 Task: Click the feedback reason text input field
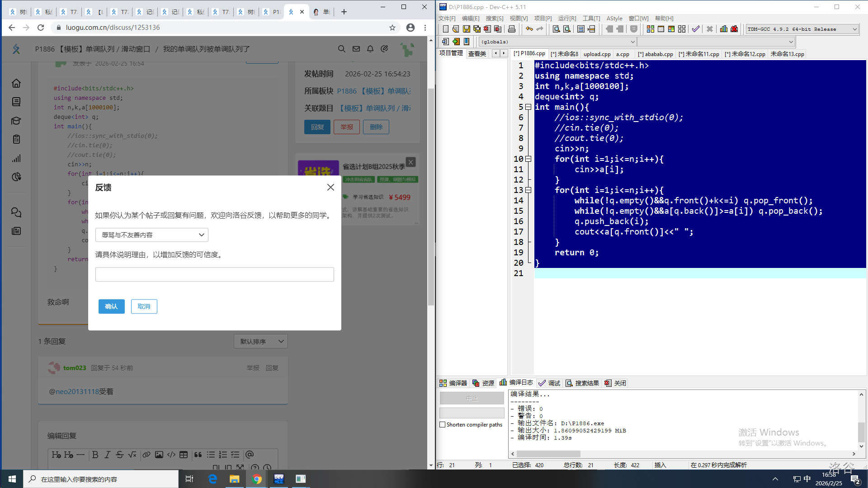[214, 274]
